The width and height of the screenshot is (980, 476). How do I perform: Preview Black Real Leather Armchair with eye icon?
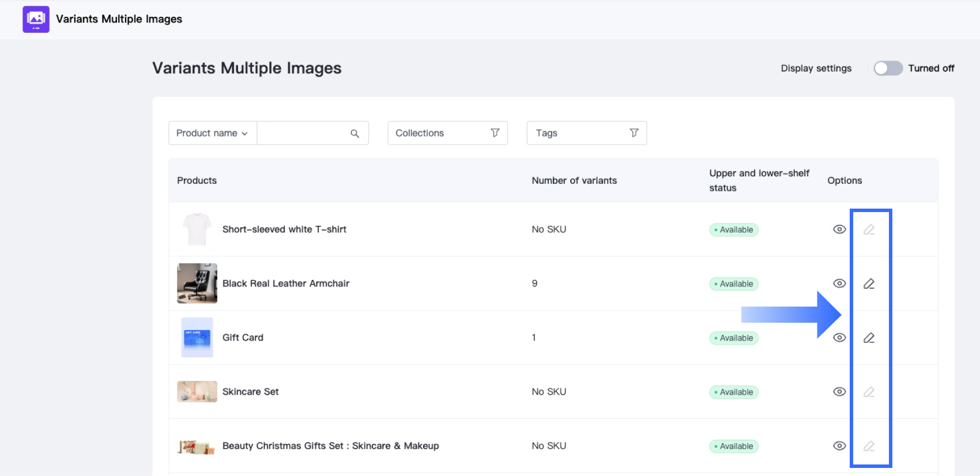point(839,284)
